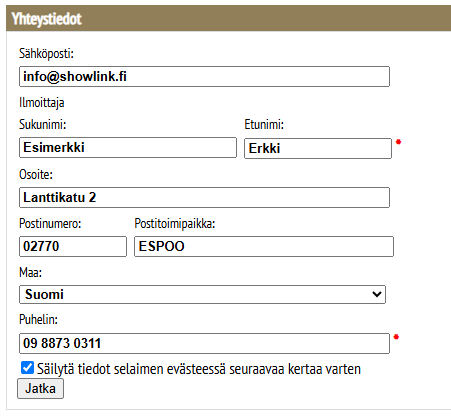
Task: Click the red required asterisk beside Puhelin
Action: pyautogui.click(x=396, y=337)
